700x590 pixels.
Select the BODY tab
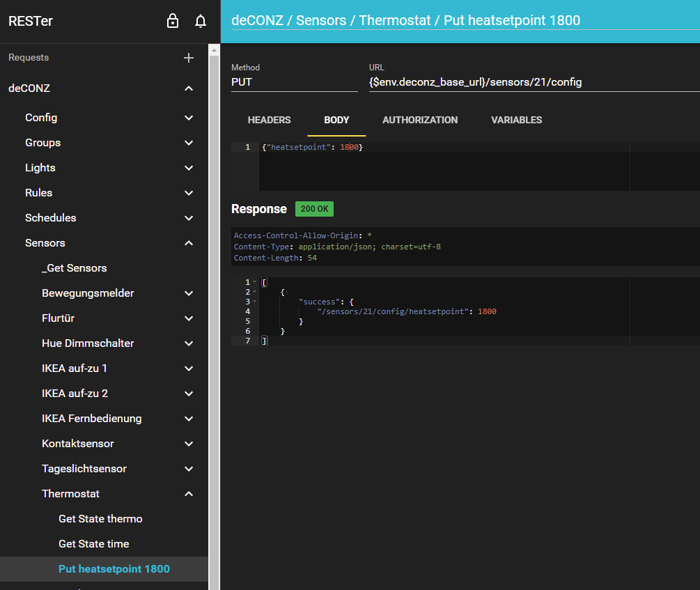tap(336, 120)
